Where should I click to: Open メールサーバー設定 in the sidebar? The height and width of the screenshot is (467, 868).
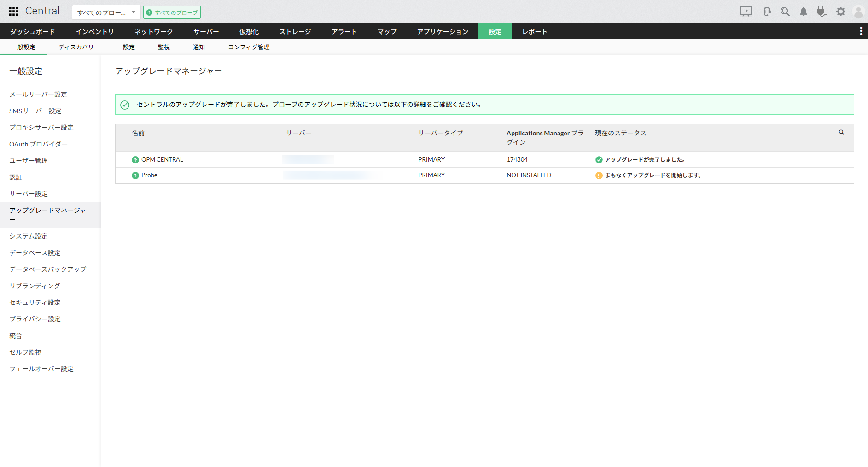(x=38, y=94)
